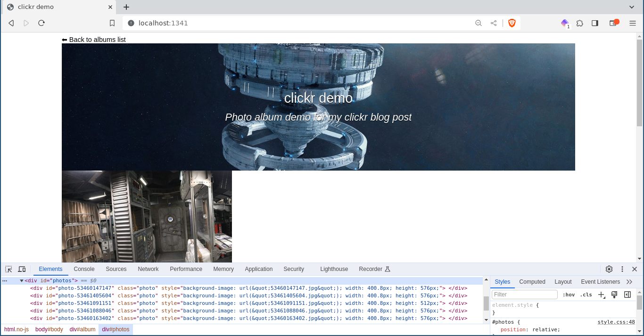Add a new style rule plus icon
This screenshot has height=336, width=644.
(x=601, y=295)
